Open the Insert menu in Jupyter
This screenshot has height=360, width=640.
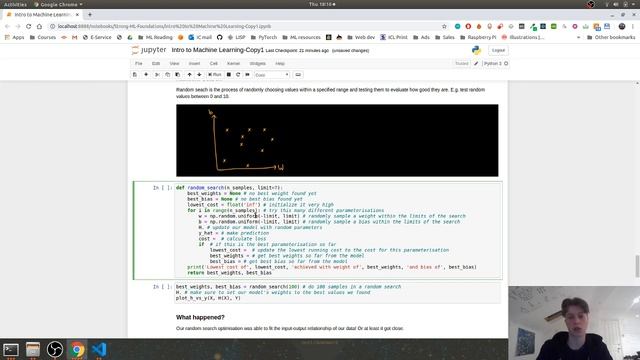coord(194,64)
